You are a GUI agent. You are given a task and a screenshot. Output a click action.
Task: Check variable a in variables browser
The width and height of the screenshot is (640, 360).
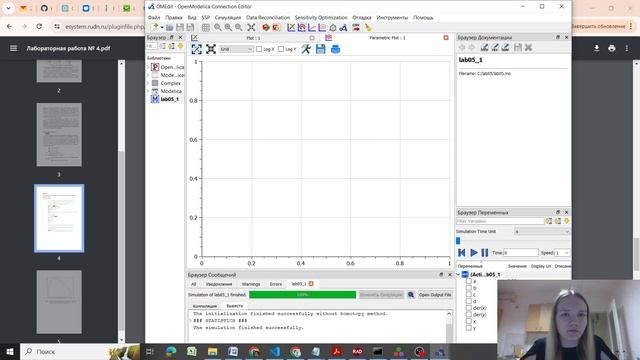click(x=469, y=281)
